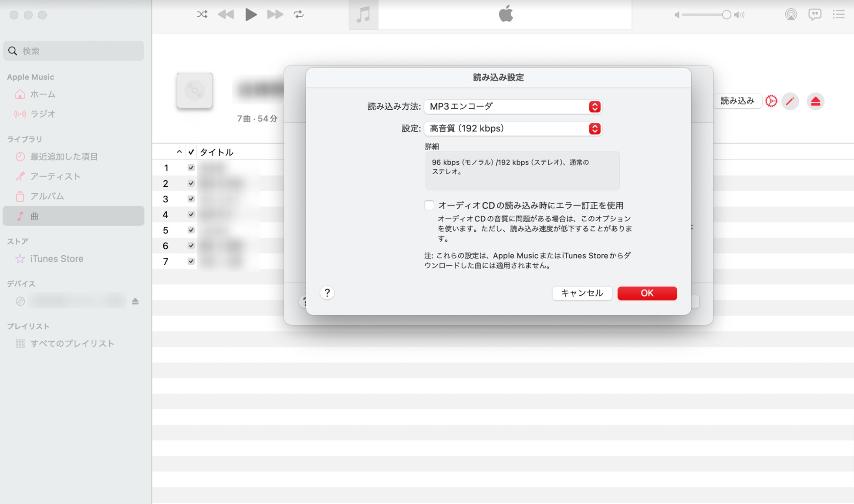The width and height of the screenshot is (854, 504).
Task: Sort by the タイトル column header
Action: [x=216, y=152]
